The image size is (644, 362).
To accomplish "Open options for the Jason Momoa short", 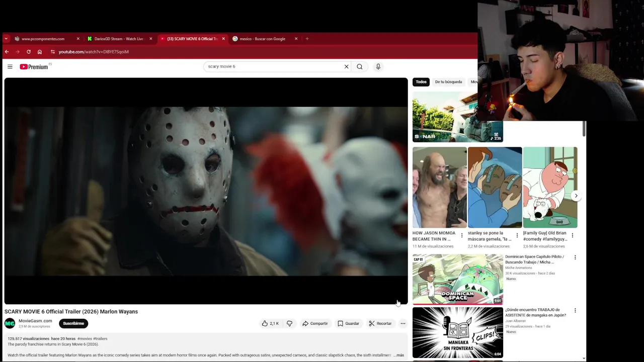I will (x=462, y=235).
